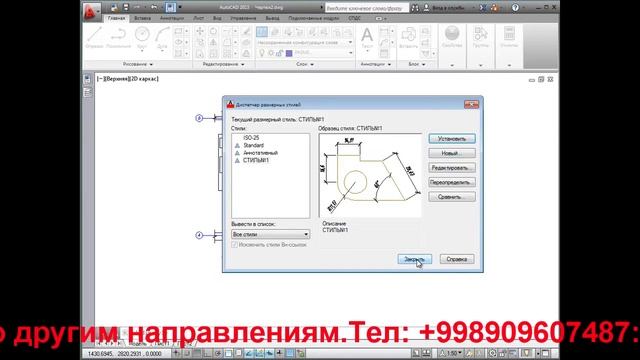Viewport: 640px width, 360px height.
Task: Click the Закрыть button in the dialog
Action: click(x=414, y=259)
